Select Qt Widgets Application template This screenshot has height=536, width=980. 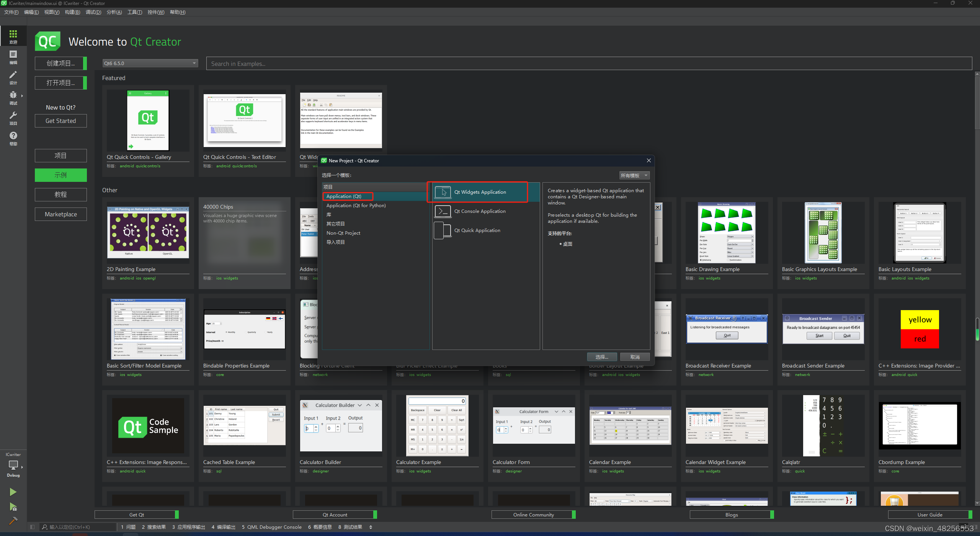pyautogui.click(x=479, y=192)
